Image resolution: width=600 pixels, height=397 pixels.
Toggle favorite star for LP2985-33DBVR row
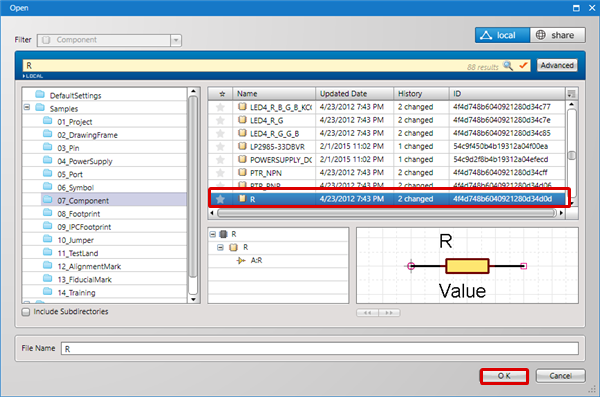click(x=220, y=147)
